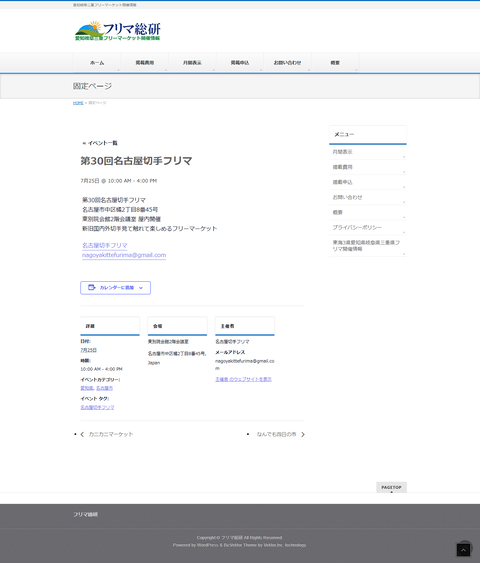Click the フリマ総研 footer title

click(85, 515)
